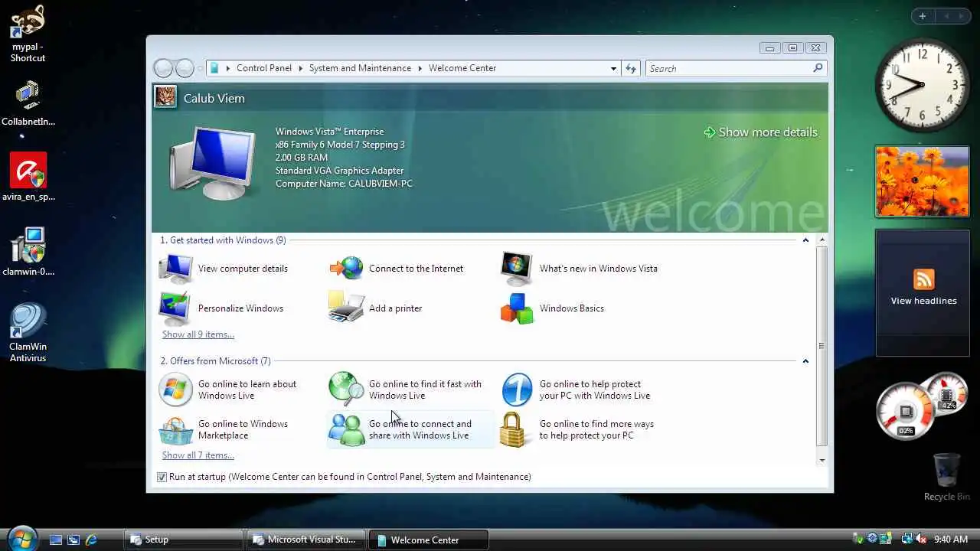This screenshot has height=551, width=980.
Task: Open the recent pages dropdown arrow
Action: [201, 68]
